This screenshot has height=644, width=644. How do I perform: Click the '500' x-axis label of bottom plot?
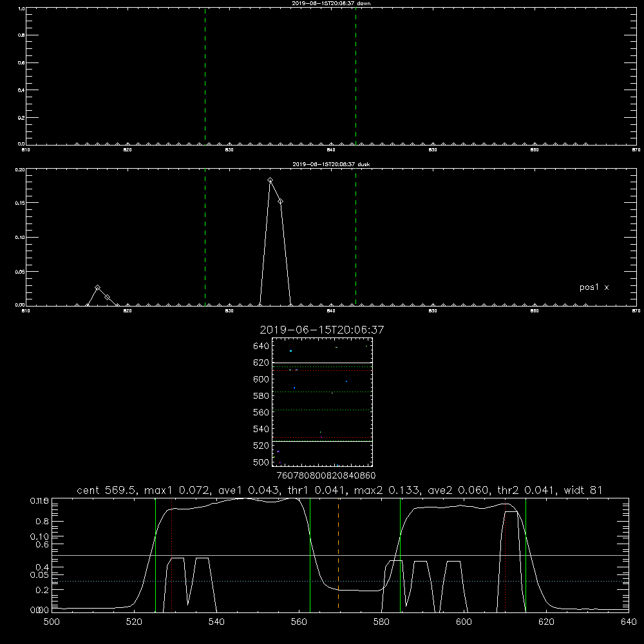(x=52, y=622)
